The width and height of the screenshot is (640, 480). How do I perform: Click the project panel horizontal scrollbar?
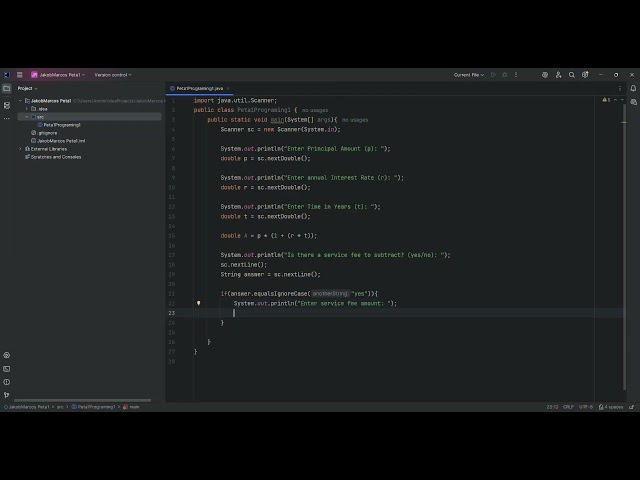[82, 400]
